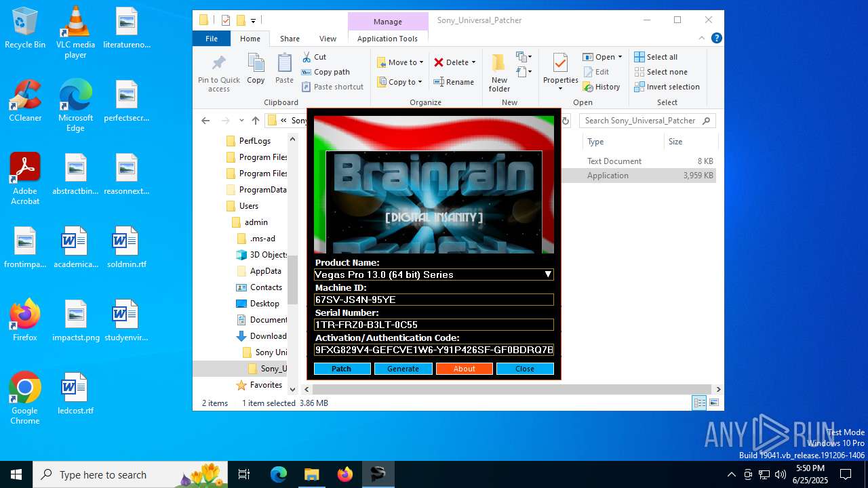
Task: Click Paste shortcut in the ribbon
Action: click(x=332, y=87)
